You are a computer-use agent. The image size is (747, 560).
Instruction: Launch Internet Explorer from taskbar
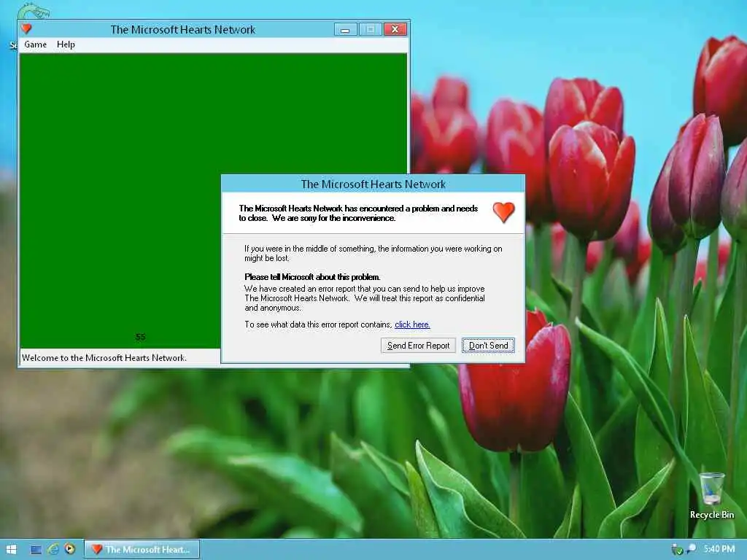tap(53, 549)
